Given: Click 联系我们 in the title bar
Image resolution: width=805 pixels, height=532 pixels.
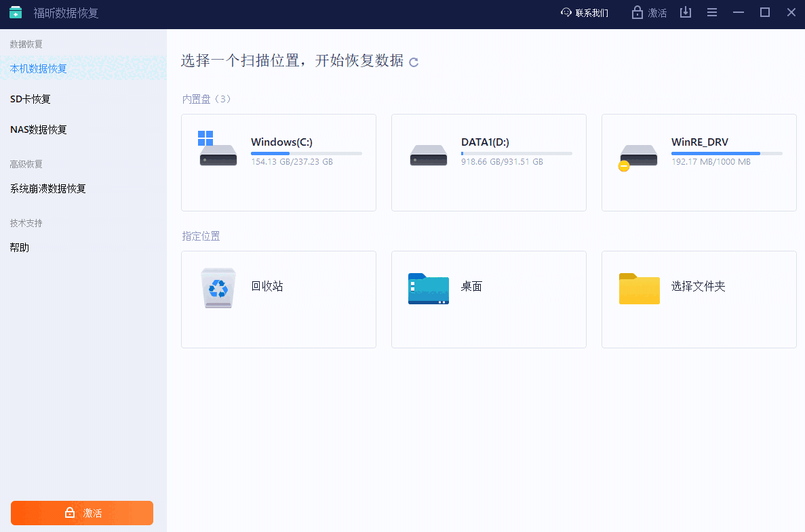Looking at the screenshot, I should click(591, 12).
